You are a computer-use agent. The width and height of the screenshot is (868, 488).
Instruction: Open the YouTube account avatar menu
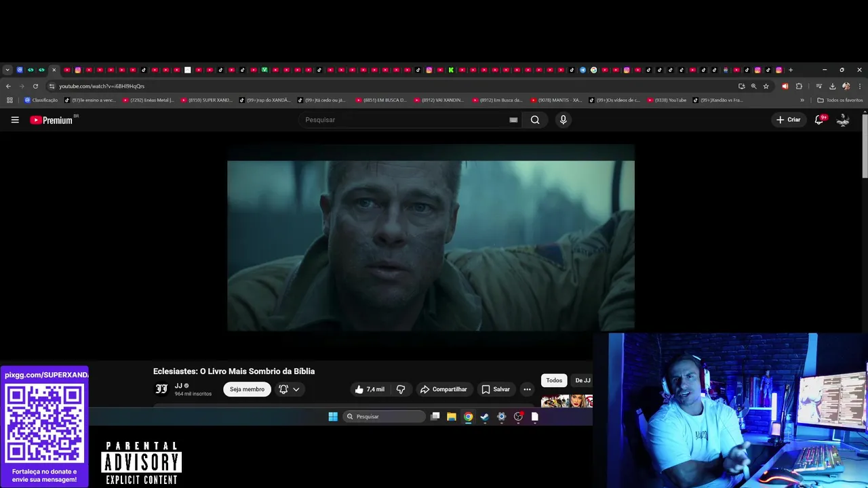pos(843,120)
